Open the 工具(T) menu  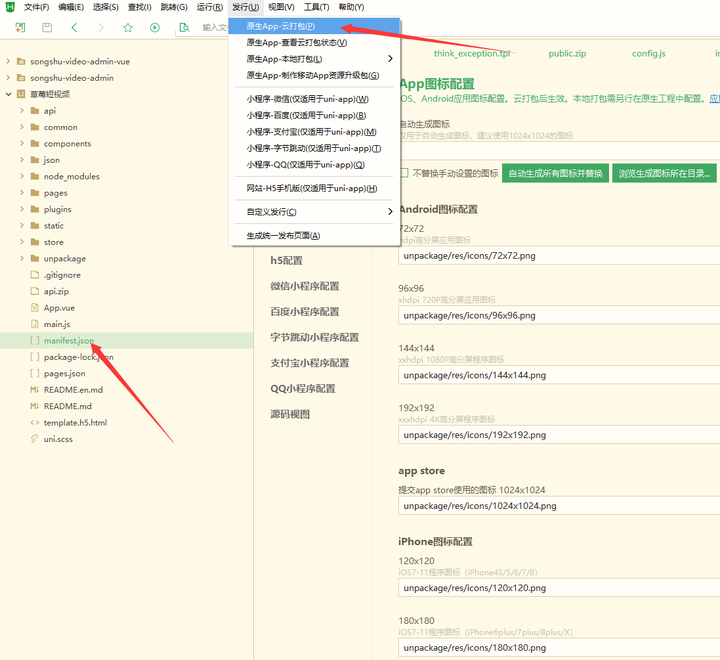tap(316, 7)
